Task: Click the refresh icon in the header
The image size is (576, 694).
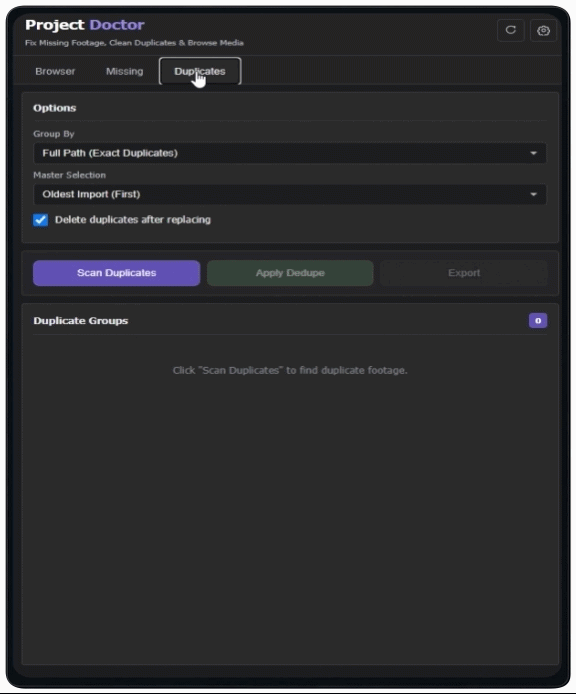Action: click(510, 30)
